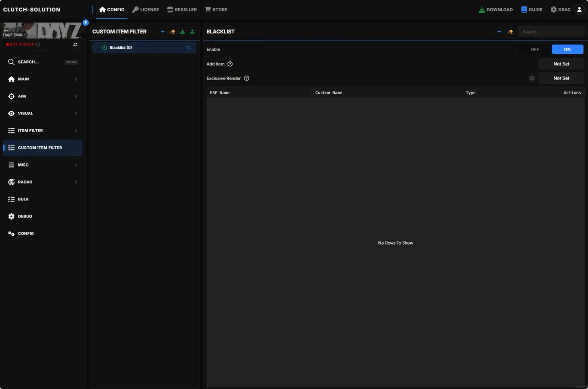Click the reorder arrows on Blacklist row
The image size is (588, 389).
[189, 48]
